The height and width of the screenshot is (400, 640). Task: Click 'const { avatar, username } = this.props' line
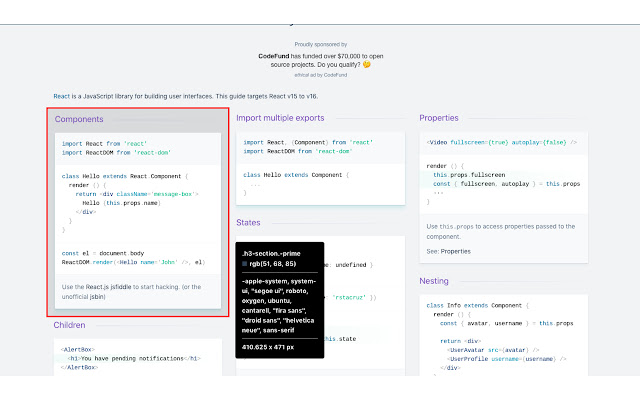pyautogui.click(x=507, y=324)
